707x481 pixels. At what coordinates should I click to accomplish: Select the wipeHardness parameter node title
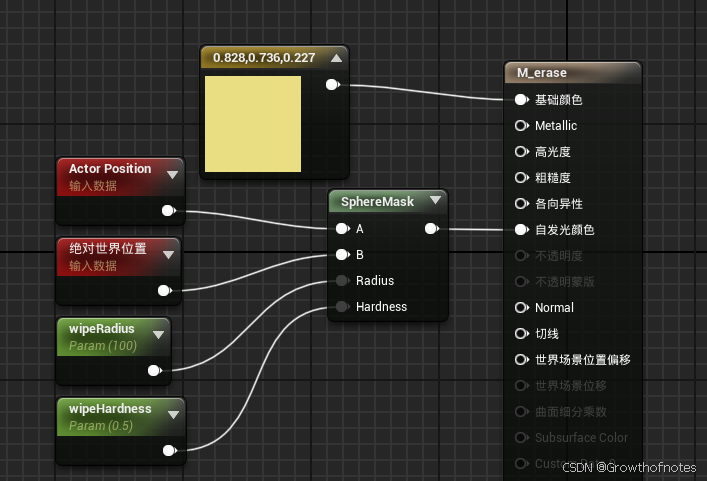(x=110, y=408)
